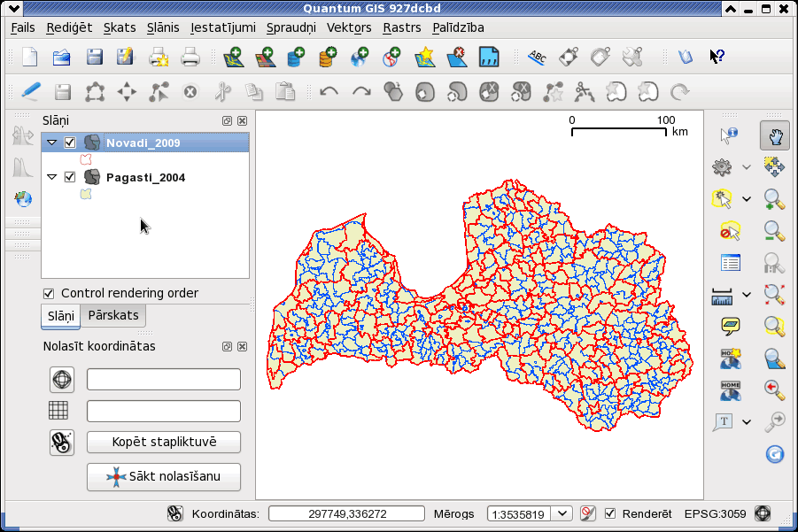Click the Redo arrow icon

[x=361, y=92]
